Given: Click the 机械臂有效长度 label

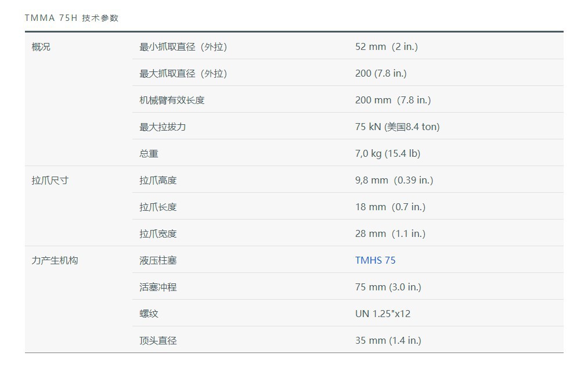Looking at the screenshot, I should tap(172, 100).
